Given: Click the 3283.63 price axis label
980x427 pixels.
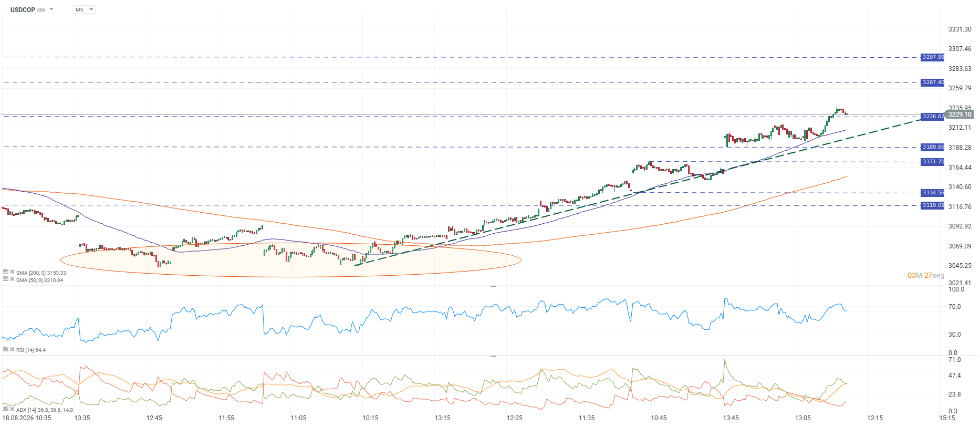Looking at the screenshot, I should point(960,69).
